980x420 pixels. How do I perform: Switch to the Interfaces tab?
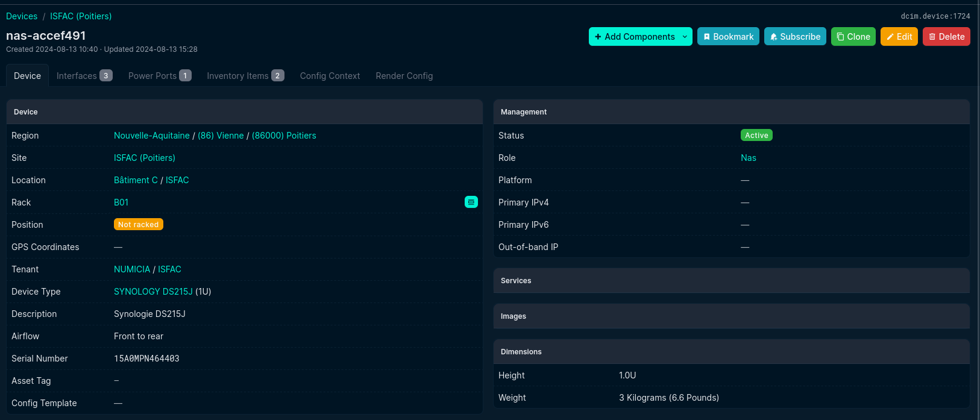(84, 76)
